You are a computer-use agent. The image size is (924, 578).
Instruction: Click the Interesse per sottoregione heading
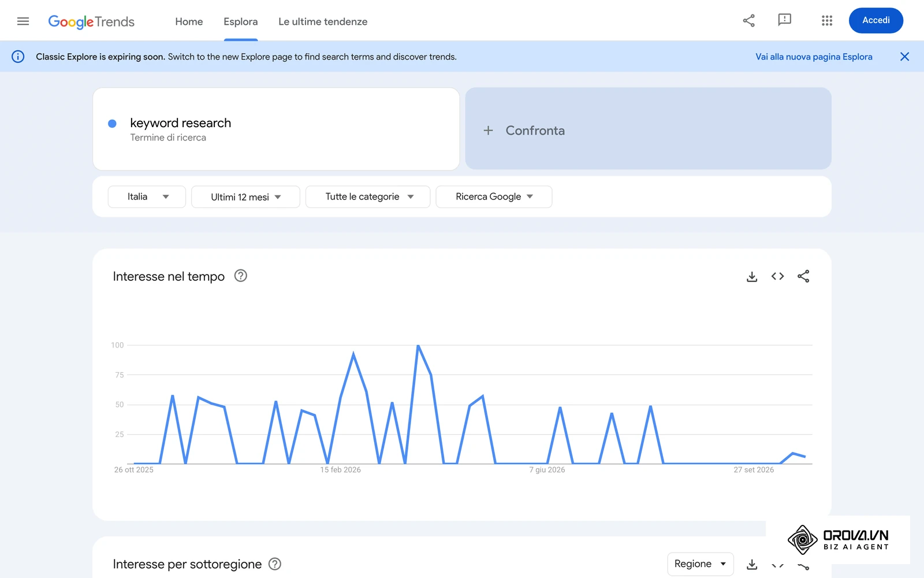(x=187, y=564)
